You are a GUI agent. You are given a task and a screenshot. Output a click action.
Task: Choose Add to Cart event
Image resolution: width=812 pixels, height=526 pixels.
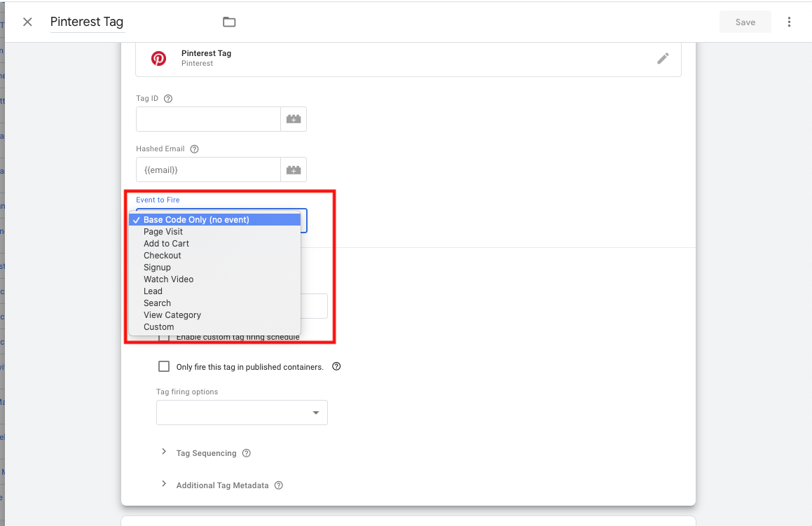pyautogui.click(x=215, y=243)
